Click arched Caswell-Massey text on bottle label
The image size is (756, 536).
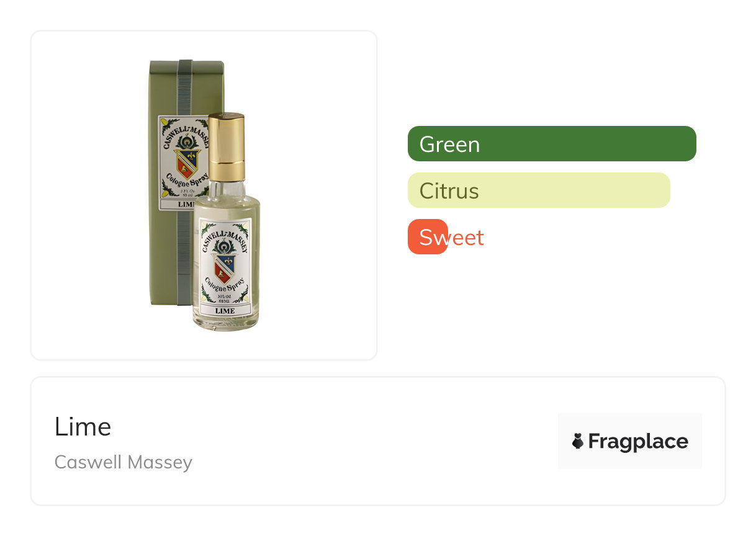pyautogui.click(x=224, y=236)
